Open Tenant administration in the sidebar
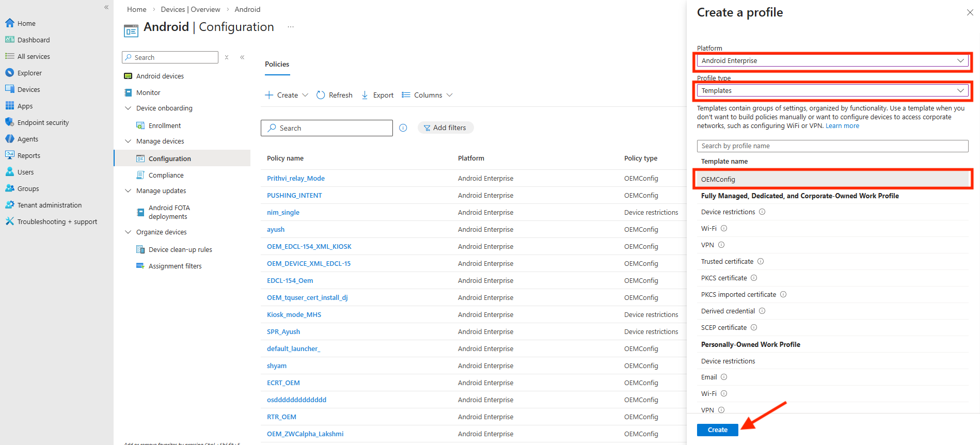 click(x=49, y=205)
